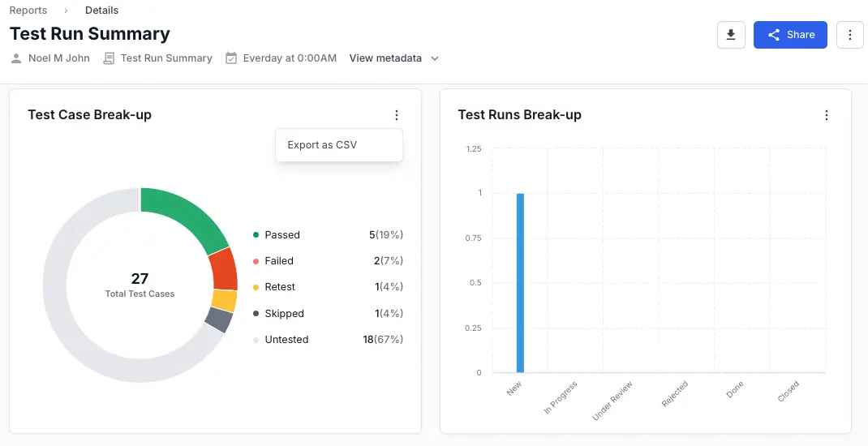This screenshot has width=868, height=446.
Task: Open the page-level three-dot options menu
Action: click(x=849, y=35)
